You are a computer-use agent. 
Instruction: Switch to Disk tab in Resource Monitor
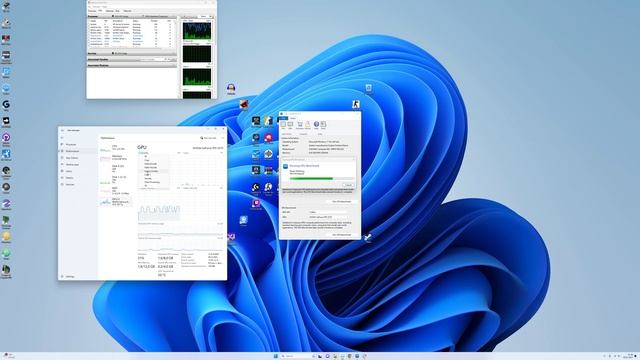coord(118,11)
